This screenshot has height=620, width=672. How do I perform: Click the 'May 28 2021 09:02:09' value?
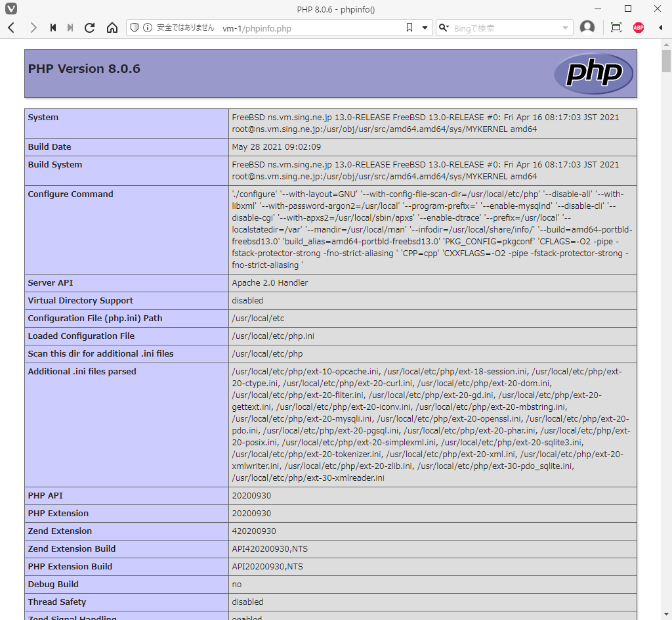(x=276, y=147)
